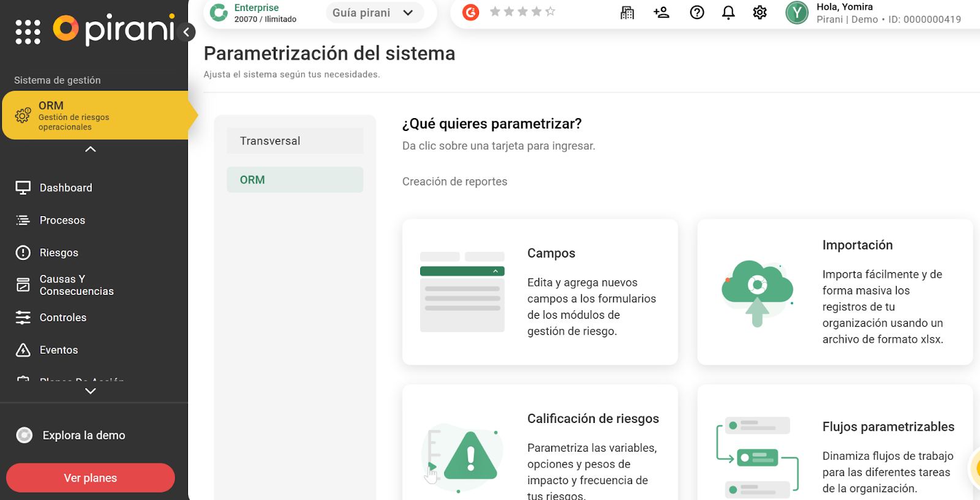980x500 pixels.
Task: Click the Parametrización del sistema heading
Action: coord(330,54)
